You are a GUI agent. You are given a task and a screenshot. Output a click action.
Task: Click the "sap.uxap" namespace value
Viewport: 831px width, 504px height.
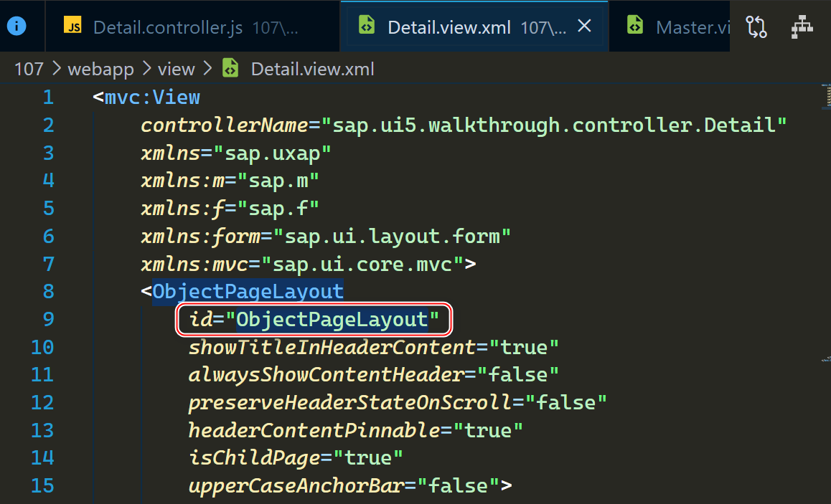(x=273, y=153)
